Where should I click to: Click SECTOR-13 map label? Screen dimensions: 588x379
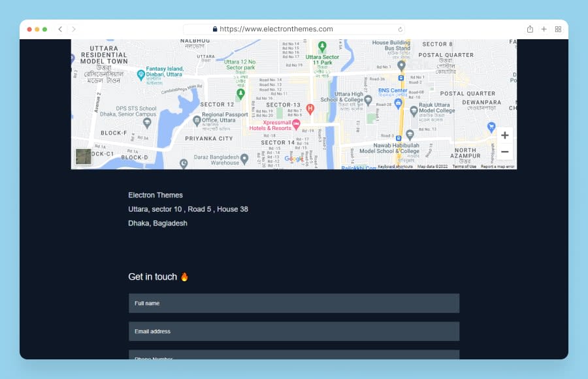coord(283,105)
